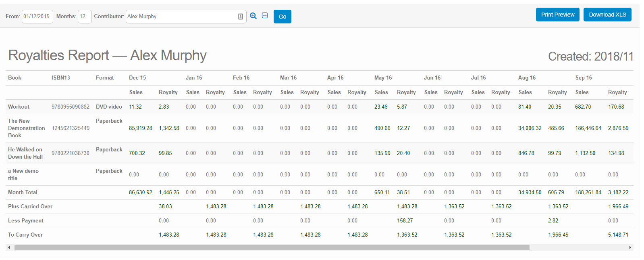
Task: Click the 490.66 May sales value
Action: pos(382,128)
